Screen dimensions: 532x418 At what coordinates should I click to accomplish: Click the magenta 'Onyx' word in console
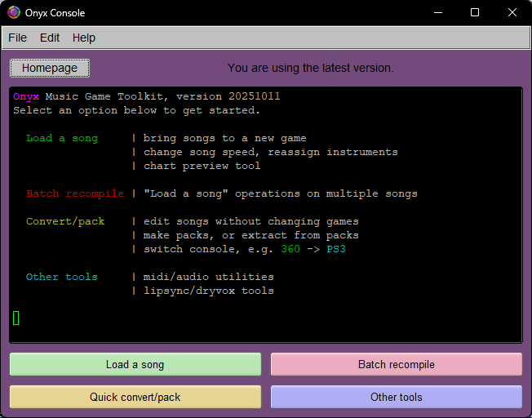pyautogui.click(x=26, y=96)
